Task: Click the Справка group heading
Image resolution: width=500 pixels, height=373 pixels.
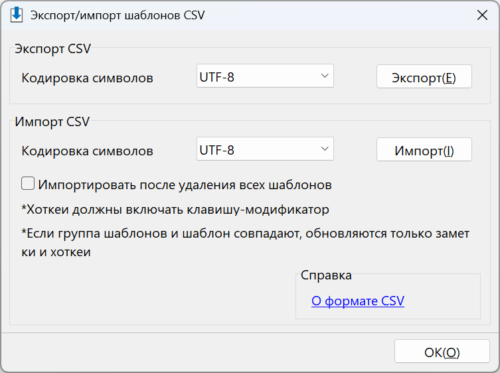Action: pos(326,275)
